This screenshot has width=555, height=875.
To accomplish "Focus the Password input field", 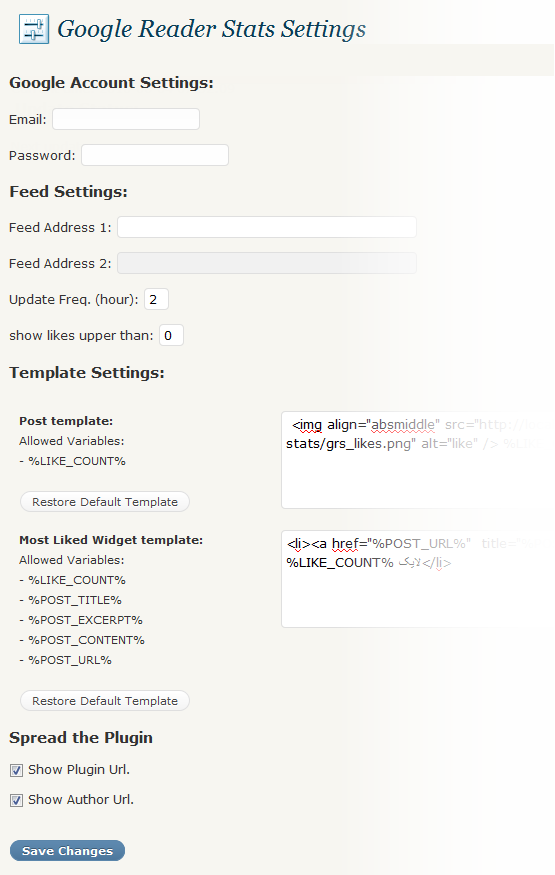I will (x=155, y=155).
